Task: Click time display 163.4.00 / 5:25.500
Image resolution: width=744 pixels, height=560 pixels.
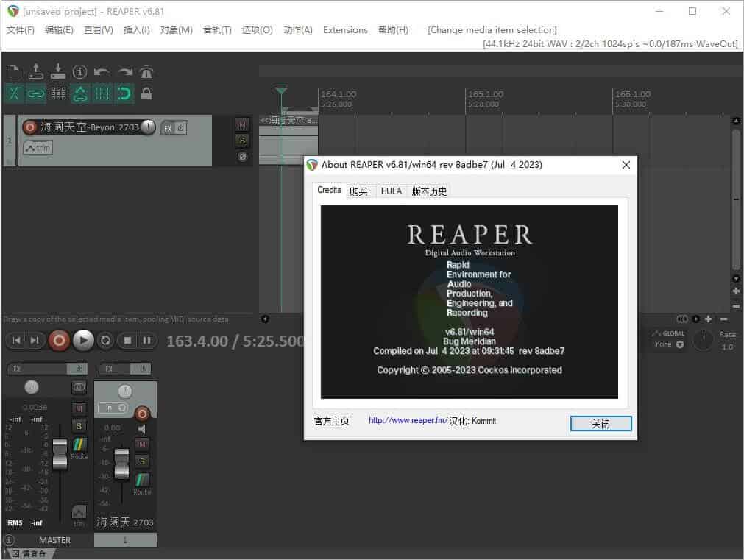Action: pyautogui.click(x=235, y=341)
